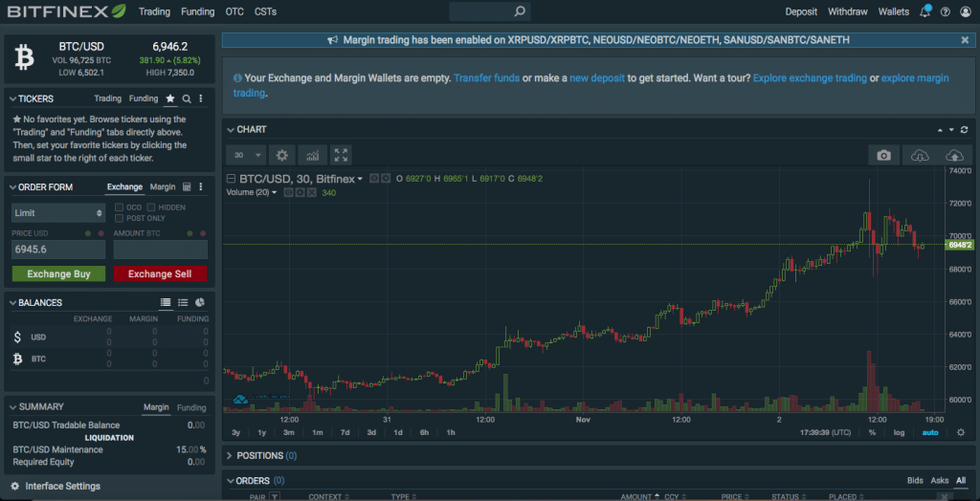The height and width of the screenshot is (501, 980).
Task: Switch balances to pie chart view
Action: [x=200, y=302]
